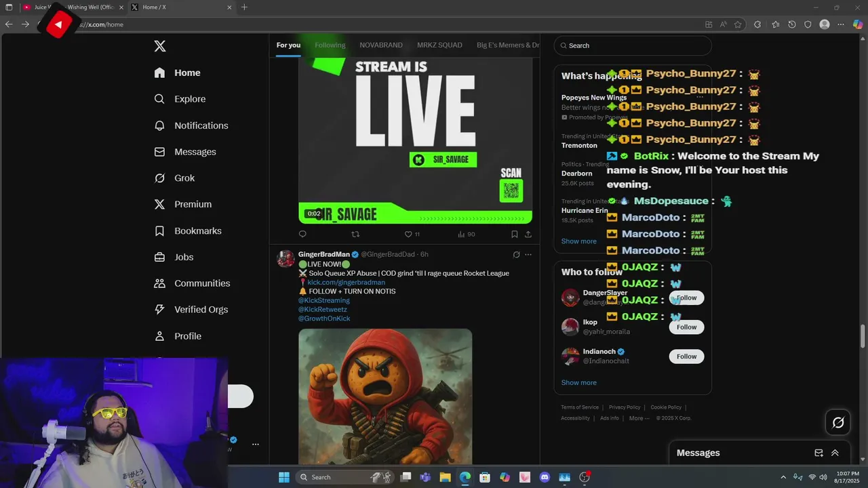Image resolution: width=868 pixels, height=488 pixels.
Task: Open File Explorer from taskbar
Action: coord(445,477)
